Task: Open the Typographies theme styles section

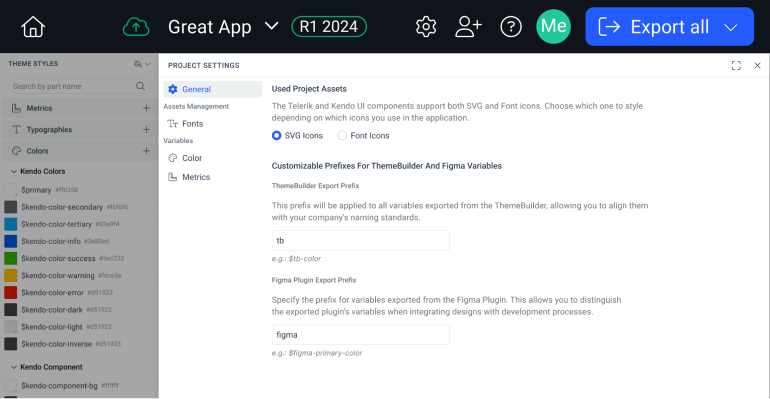Action: (x=79, y=130)
